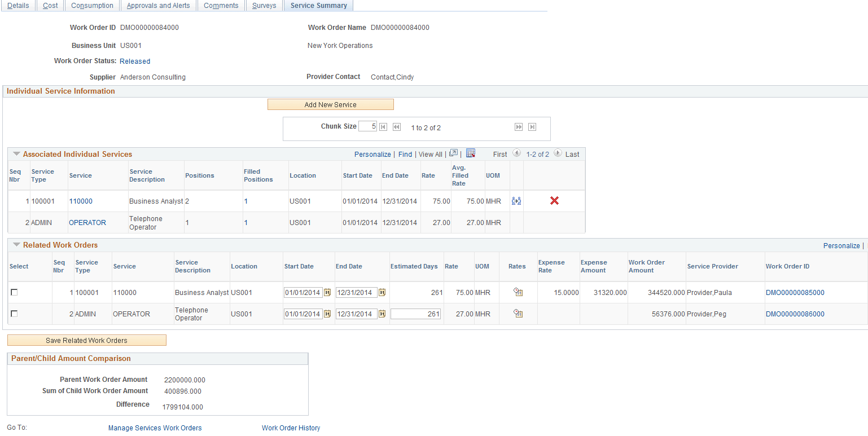This screenshot has height=436, width=868.
Task: Open the rates clock icon for Telephone Operator row
Action: [518, 314]
